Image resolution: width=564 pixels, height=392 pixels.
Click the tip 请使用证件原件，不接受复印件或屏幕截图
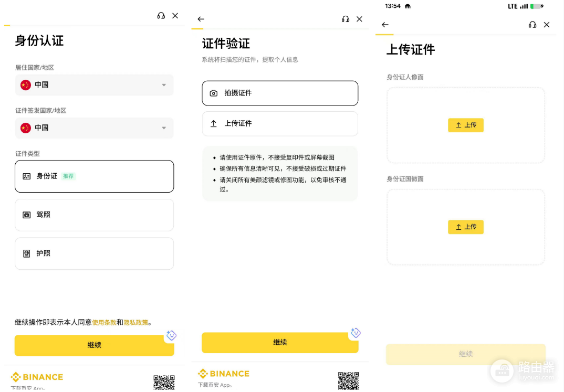point(277,157)
